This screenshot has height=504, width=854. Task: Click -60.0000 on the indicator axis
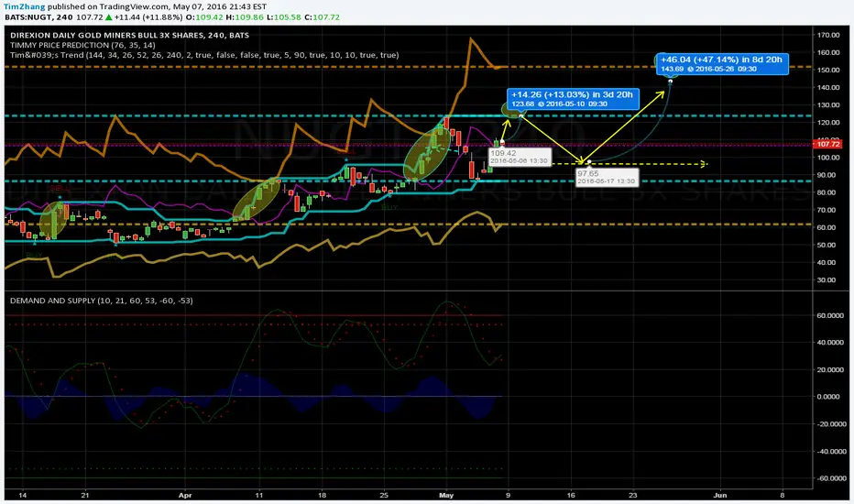click(830, 478)
